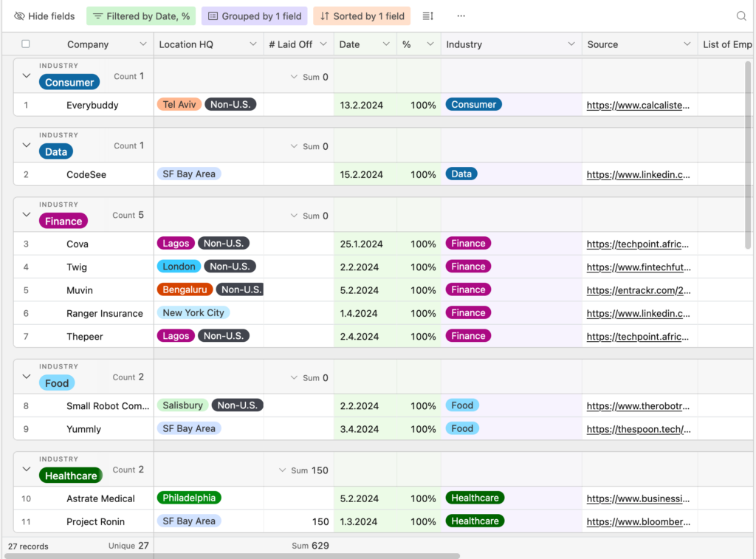
Task: Click the Hide fields eye icon
Action: click(20, 16)
